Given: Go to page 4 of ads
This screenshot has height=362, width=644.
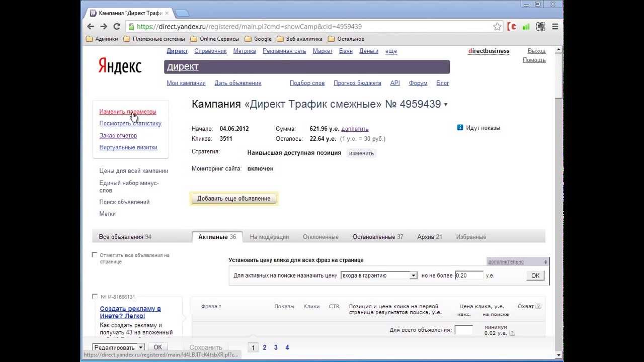Looking at the screenshot, I should point(287,347).
